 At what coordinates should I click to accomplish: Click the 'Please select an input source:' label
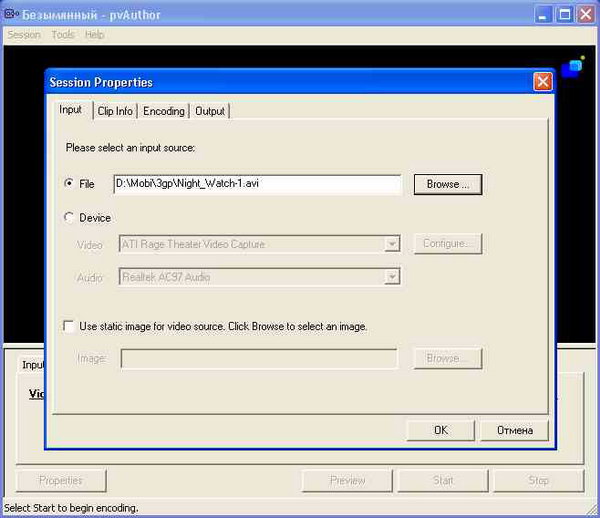[130, 148]
